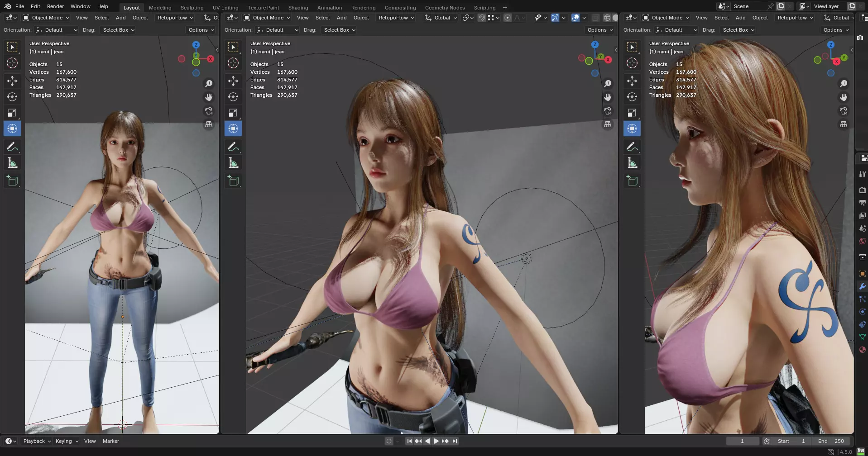This screenshot has width=868, height=456.
Task: Switch perspective/orthographic grid icon in right viewport
Action: [x=844, y=124]
